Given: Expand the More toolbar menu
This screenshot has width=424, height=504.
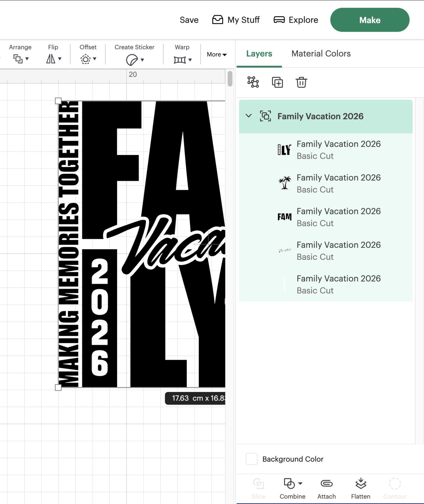Looking at the screenshot, I should pyautogui.click(x=217, y=54).
